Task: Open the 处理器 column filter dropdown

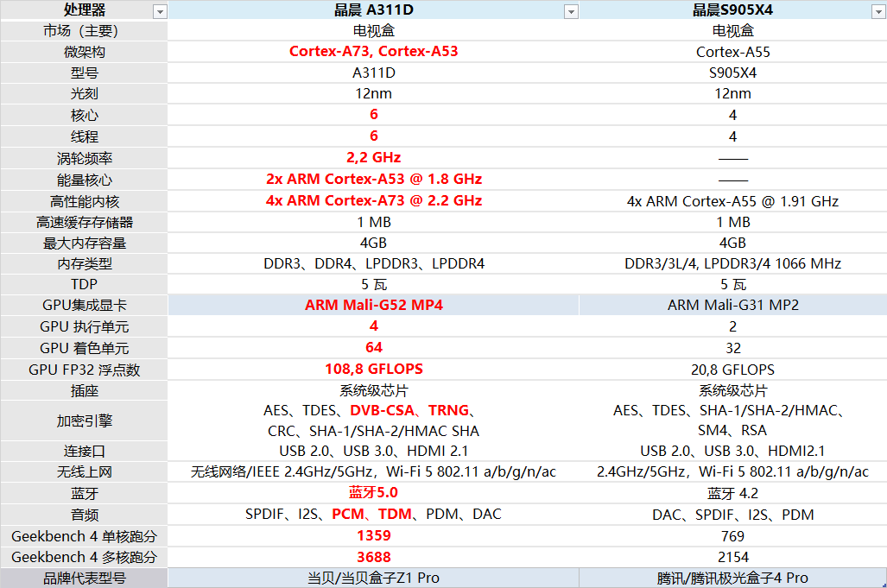Action: [x=160, y=12]
